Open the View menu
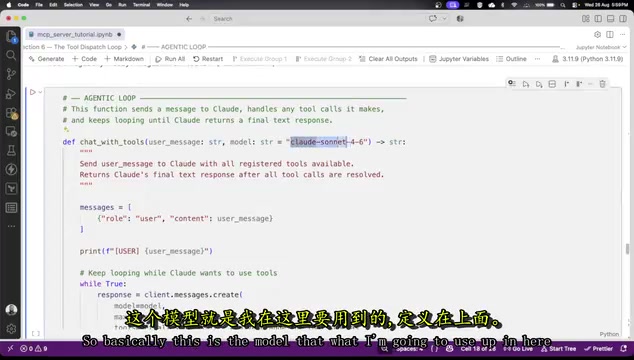The image size is (634, 360). click(94, 5)
